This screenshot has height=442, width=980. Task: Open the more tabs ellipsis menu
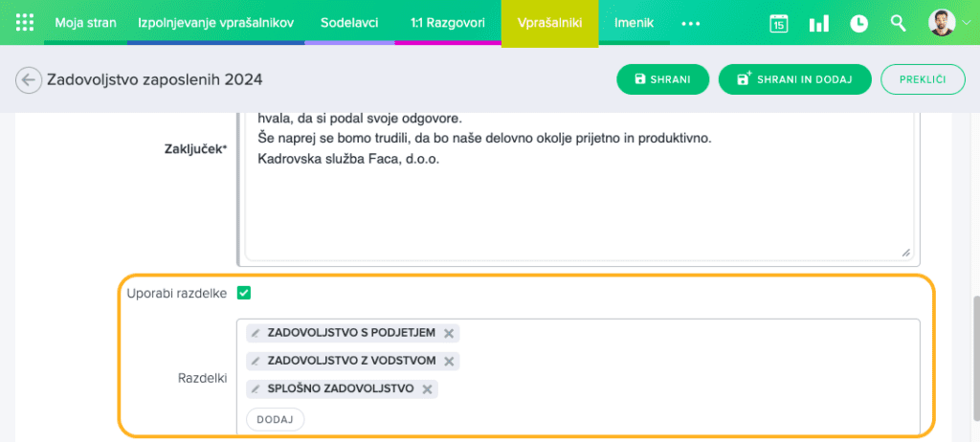coord(691,24)
